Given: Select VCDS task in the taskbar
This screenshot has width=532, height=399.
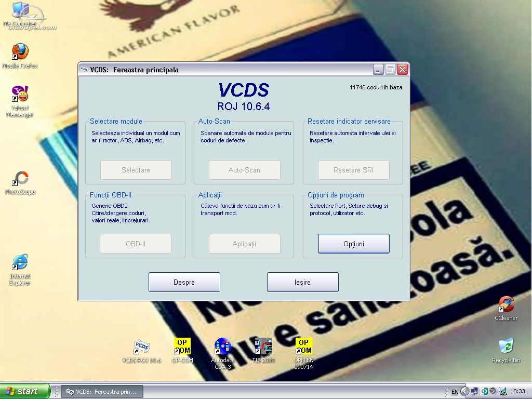Looking at the screenshot, I should tap(102, 392).
